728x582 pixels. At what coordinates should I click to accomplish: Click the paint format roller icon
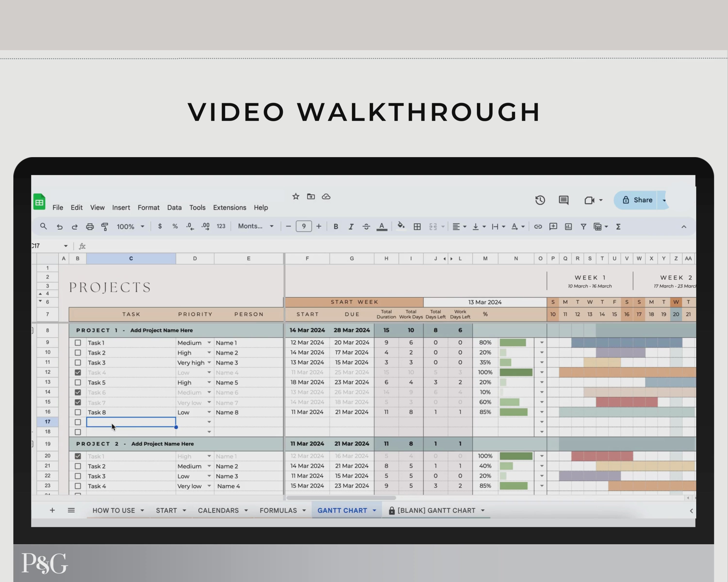coord(105,227)
